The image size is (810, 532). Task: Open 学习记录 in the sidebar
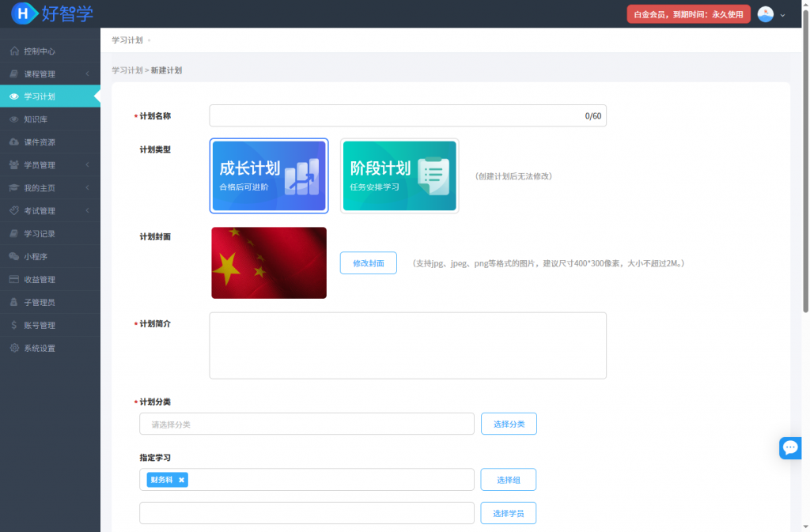[x=50, y=234]
